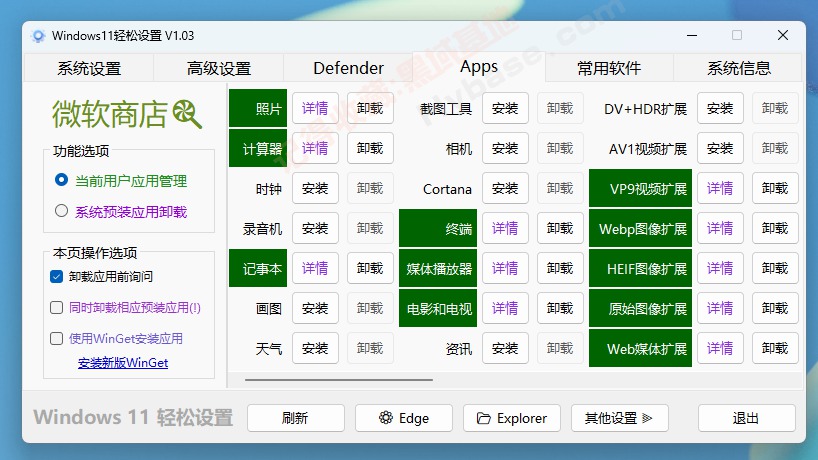Select the Apps tab

[479, 67]
